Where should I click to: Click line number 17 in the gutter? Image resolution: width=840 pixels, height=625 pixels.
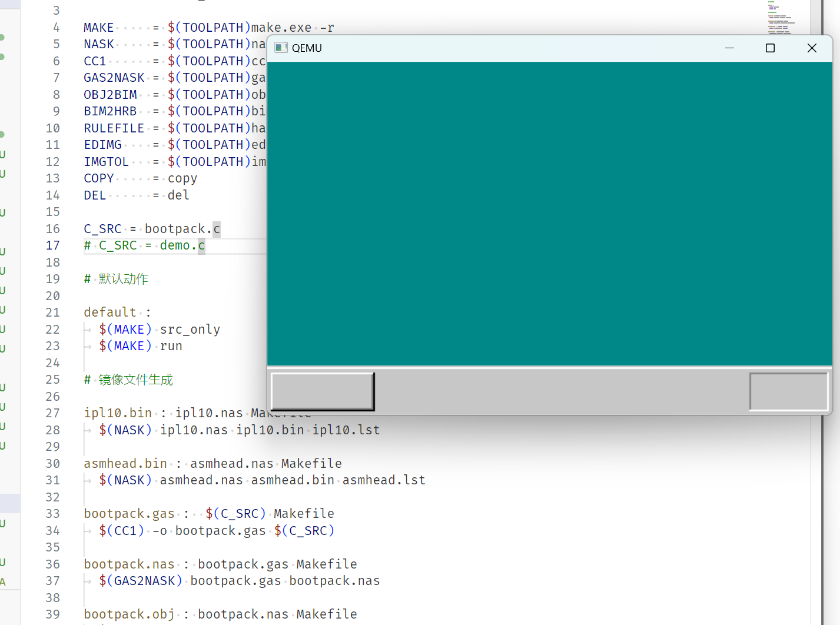53,245
